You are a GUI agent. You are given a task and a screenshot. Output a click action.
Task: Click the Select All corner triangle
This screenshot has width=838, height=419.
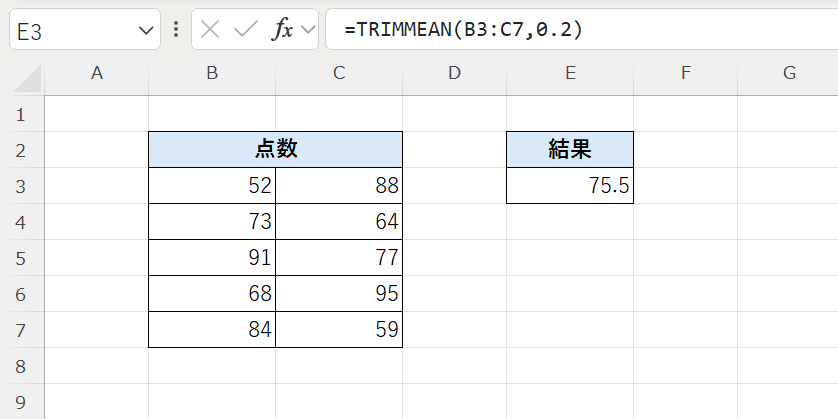point(27,79)
